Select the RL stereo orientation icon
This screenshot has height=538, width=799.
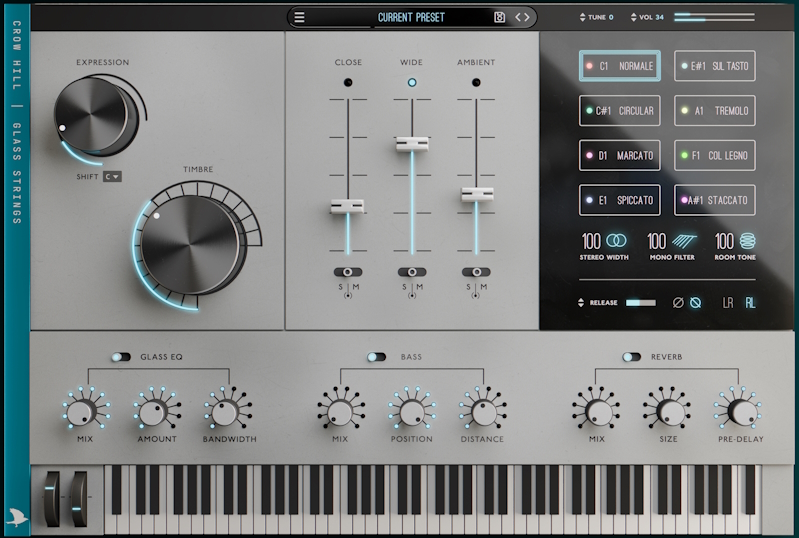click(x=750, y=303)
